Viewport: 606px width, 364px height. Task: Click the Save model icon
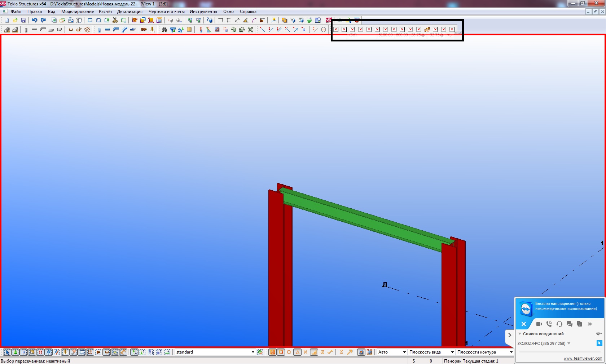23,21
